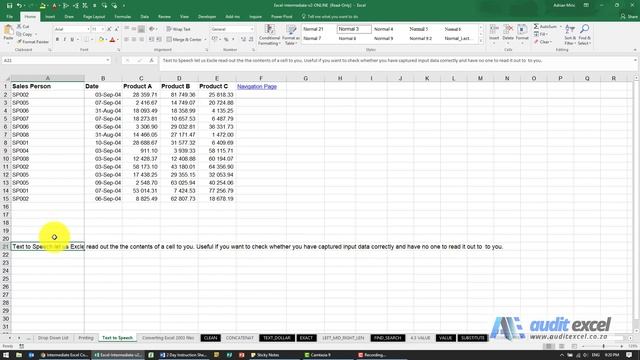Screen dimensions: 640x360
Task: Open font color dropdown arrow
Action: 118,40
